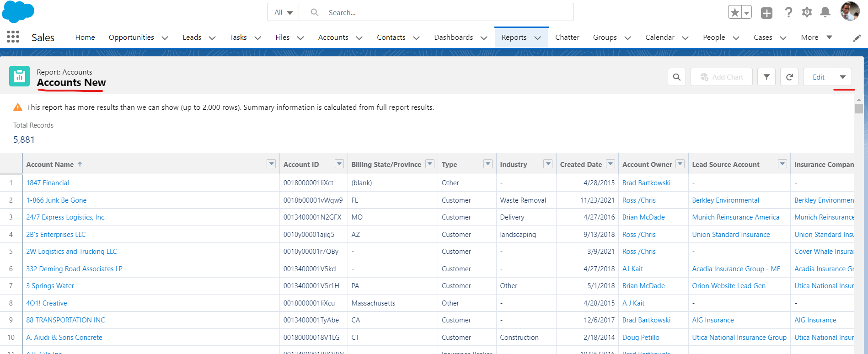This screenshot has width=868, height=354.
Task: Open the All search scope dropdown
Action: (283, 12)
